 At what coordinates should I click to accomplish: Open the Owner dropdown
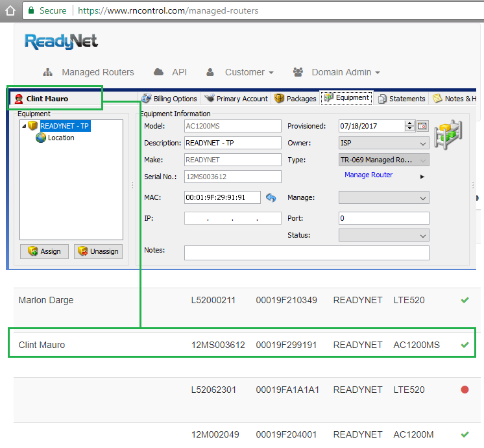pyautogui.click(x=383, y=143)
